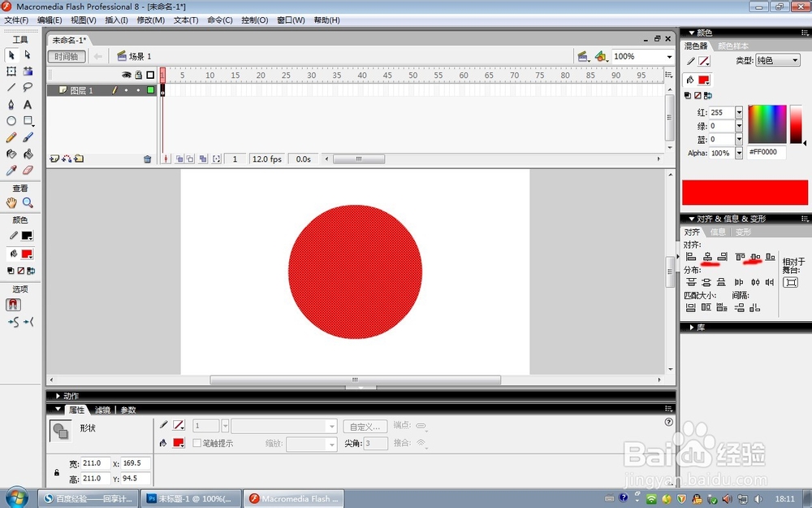812x508 pixels.
Task: Open the Filters tab
Action: click(x=102, y=410)
